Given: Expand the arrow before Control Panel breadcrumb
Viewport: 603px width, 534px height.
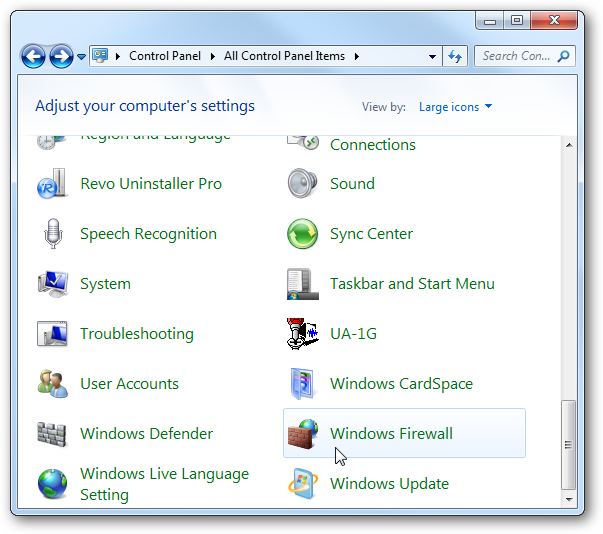Looking at the screenshot, I should tap(118, 57).
